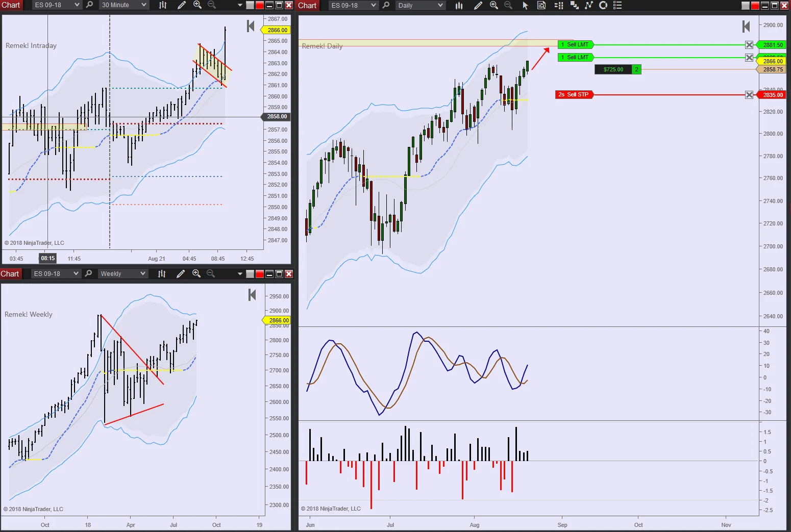This screenshot has height=532, width=791.
Task: Click the green position quantity 2 box
Action: coord(636,69)
